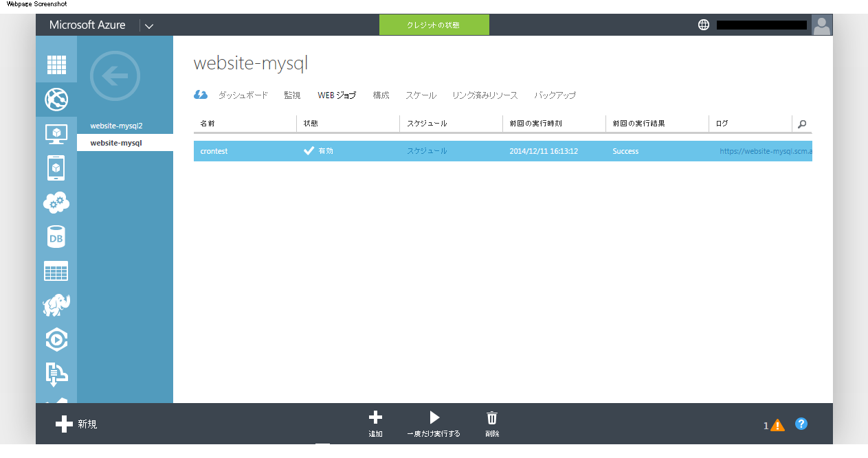Open the all items grid icon
The height and width of the screenshot is (458, 868).
[56, 65]
